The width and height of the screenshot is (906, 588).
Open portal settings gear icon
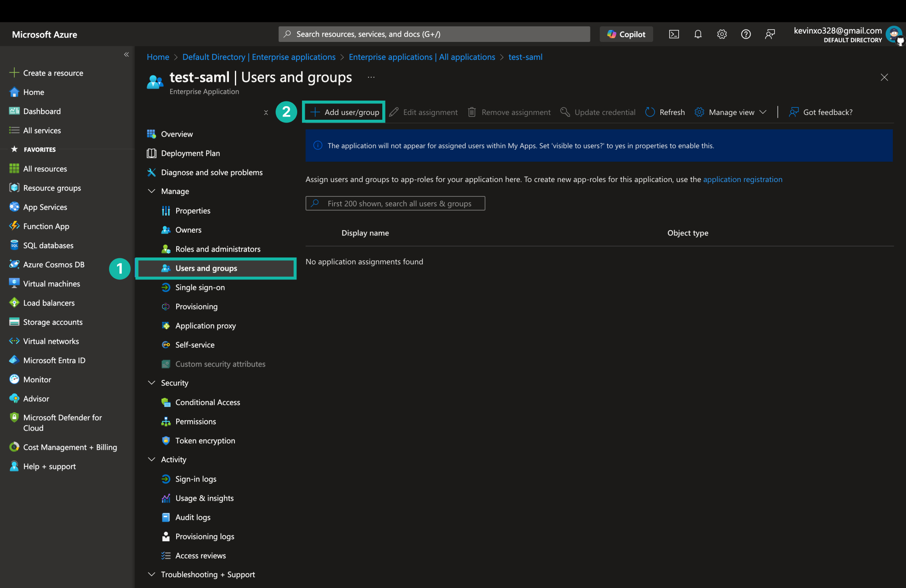pos(721,34)
